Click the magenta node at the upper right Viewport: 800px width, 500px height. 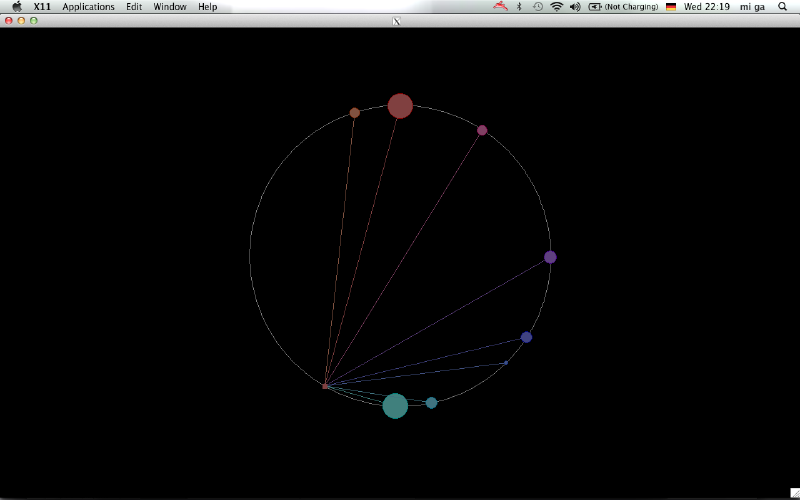(x=482, y=130)
